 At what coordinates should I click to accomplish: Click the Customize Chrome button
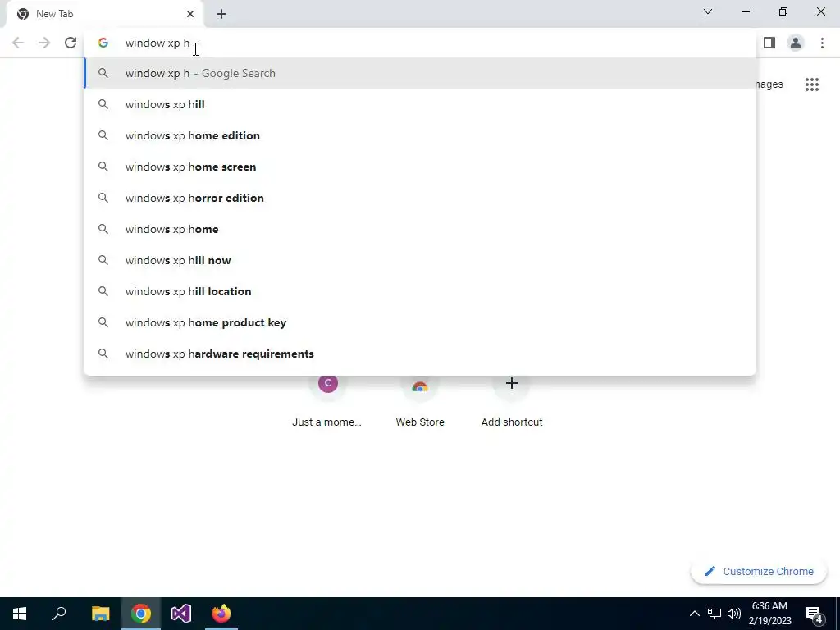pos(759,572)
